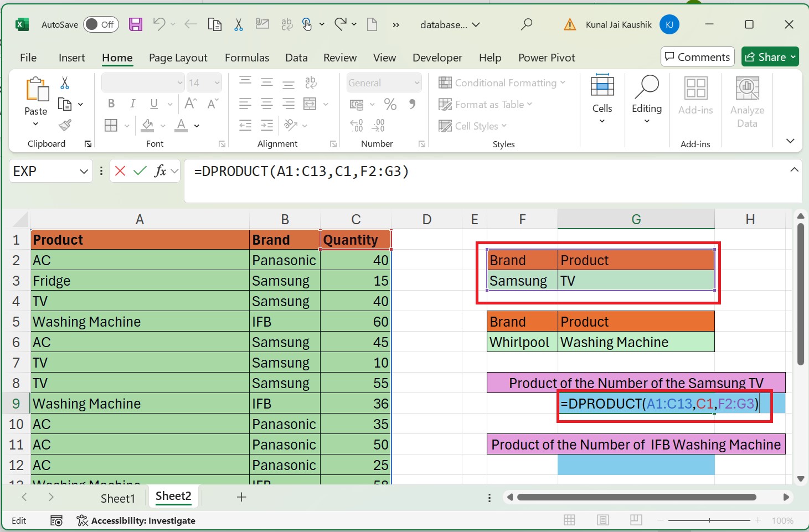809x532 pixels.
Task: Click the Comma Style icon
Action: [412, 104]
